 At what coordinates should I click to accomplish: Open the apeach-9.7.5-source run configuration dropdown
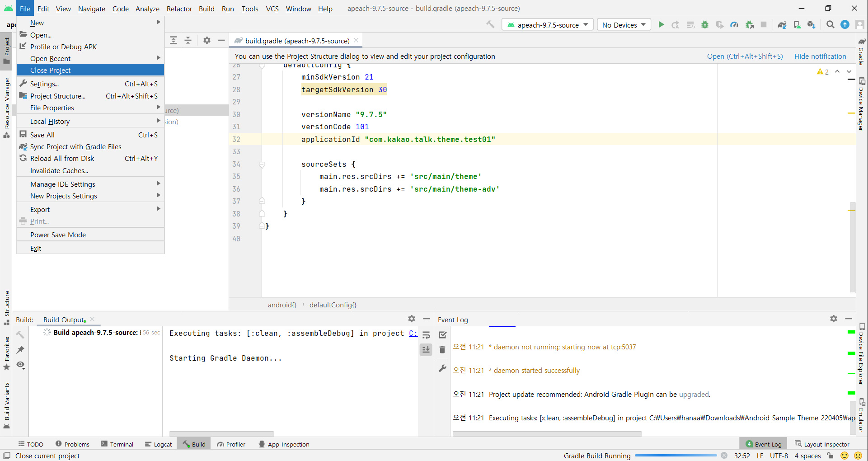click(x=549, y=25)
